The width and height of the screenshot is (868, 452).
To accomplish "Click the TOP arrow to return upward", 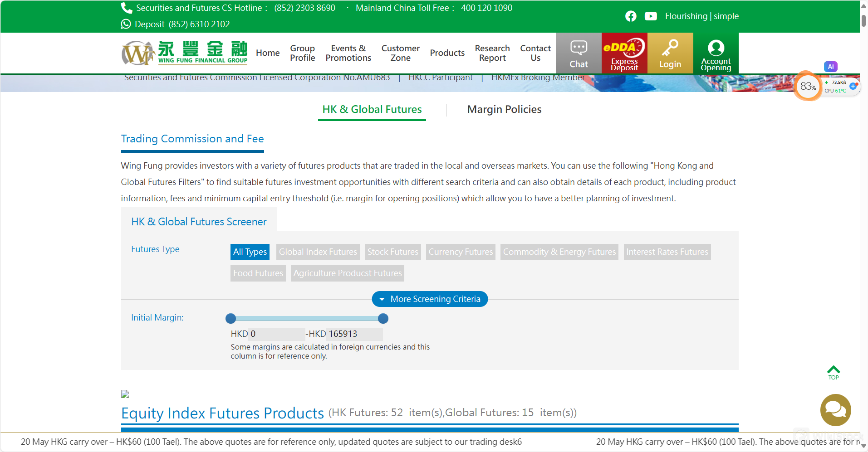I will pyautogui.click(x=834, y=373).
